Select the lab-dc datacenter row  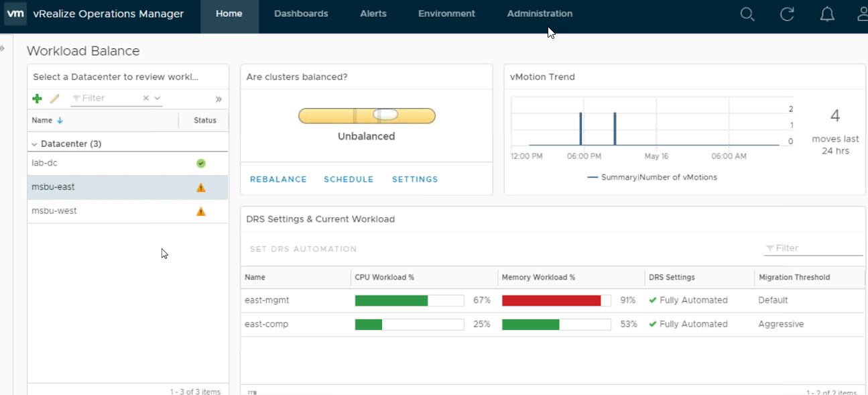pyautogui.click(x=127, y=163)
